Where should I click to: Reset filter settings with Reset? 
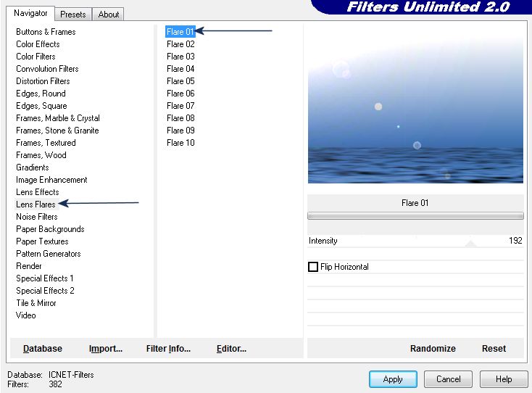pyautogui.click(x=494, y=349)
